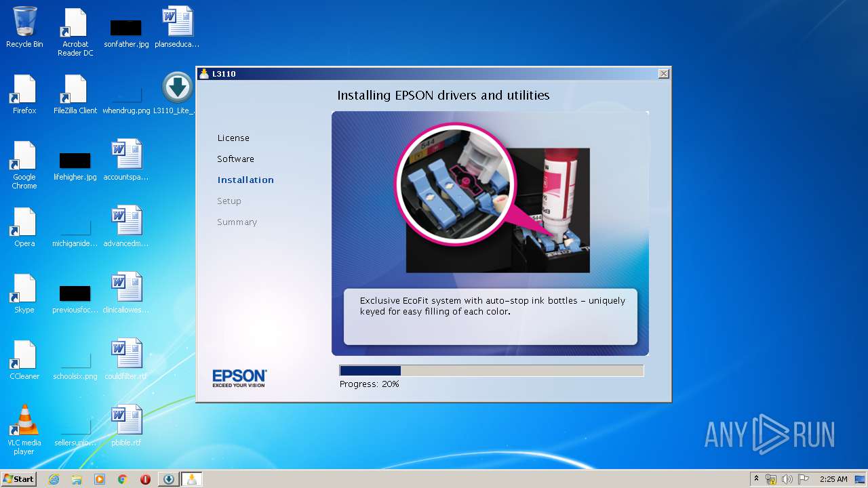The width and height of the screenshot is (868, 488).
Task: Select the sellersunior file icon
Action: pyautogui.click(x=75, y=431)
